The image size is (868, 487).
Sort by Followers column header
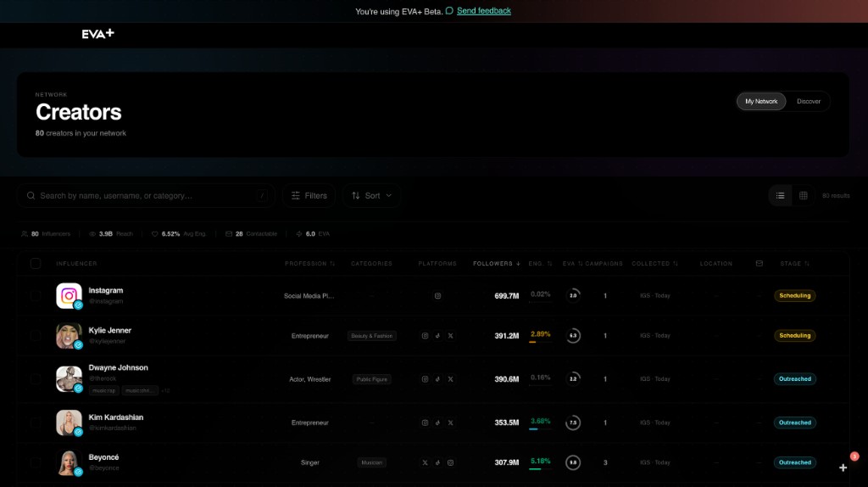pyautogui.click(x=496, y=264)
